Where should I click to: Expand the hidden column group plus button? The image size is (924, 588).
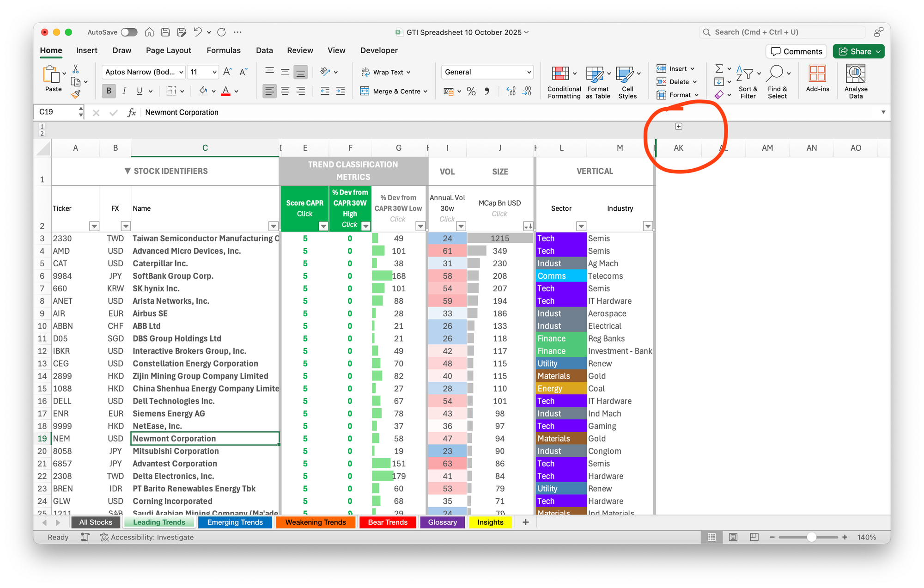point(678,126)
